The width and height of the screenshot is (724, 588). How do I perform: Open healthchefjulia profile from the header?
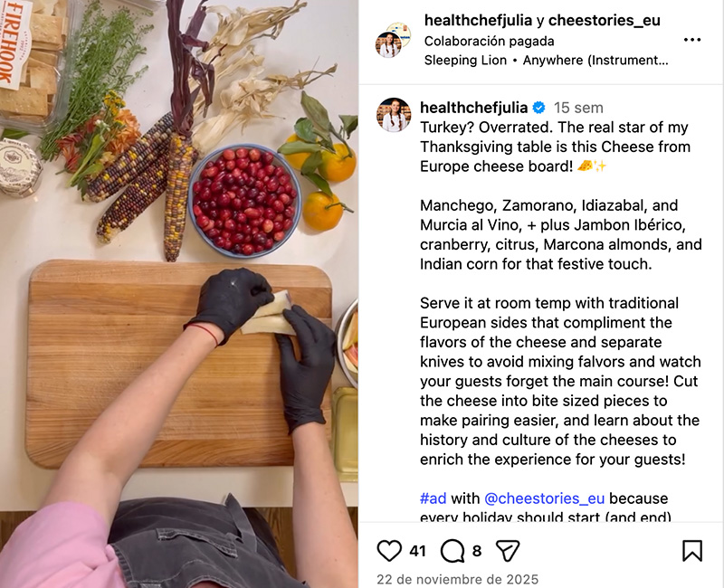[x=479, y=20]
